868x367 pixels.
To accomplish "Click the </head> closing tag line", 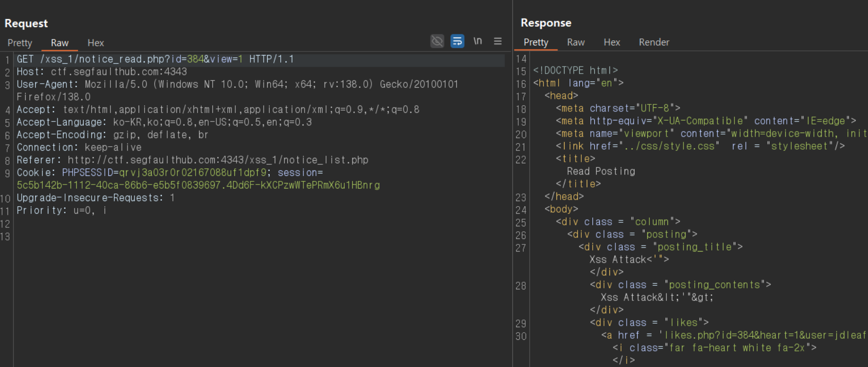I will pos(564,196).
